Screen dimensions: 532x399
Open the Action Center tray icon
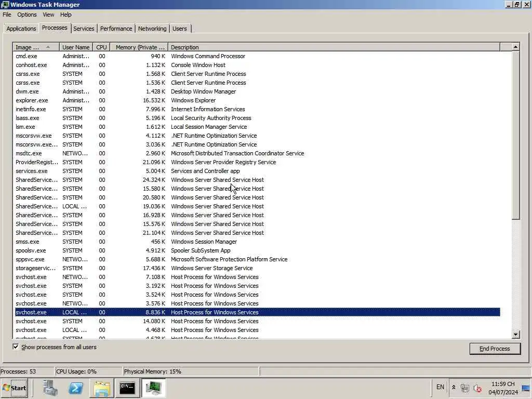(x=465, y=388)
